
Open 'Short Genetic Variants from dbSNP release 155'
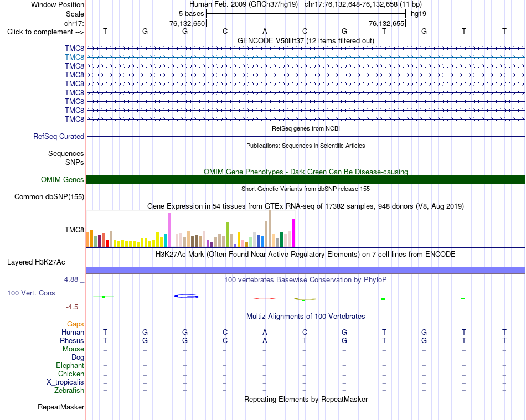click(306, 189)
